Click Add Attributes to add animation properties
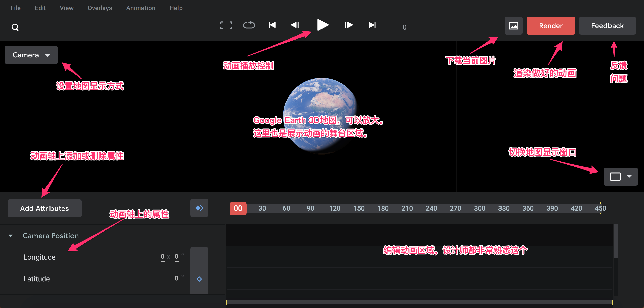 point(44,208)
